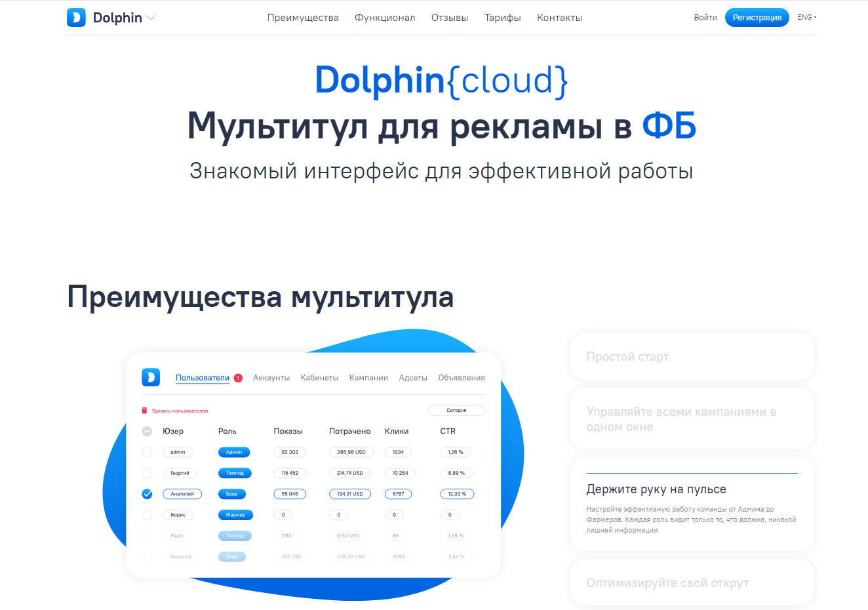Click the Роль column header
Viewport: 868px width, 610px height.
227,432
